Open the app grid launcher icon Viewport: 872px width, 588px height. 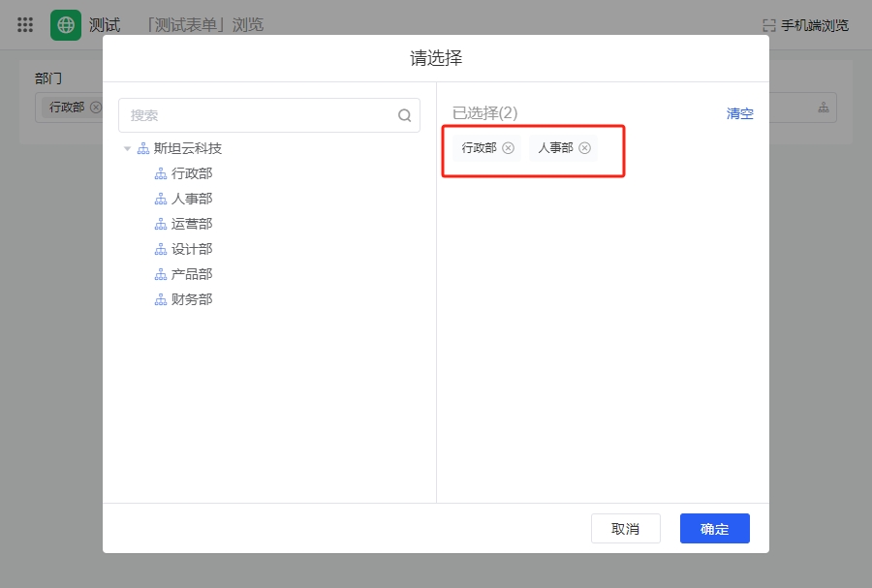pyautogui.click(x=25, y=24)
